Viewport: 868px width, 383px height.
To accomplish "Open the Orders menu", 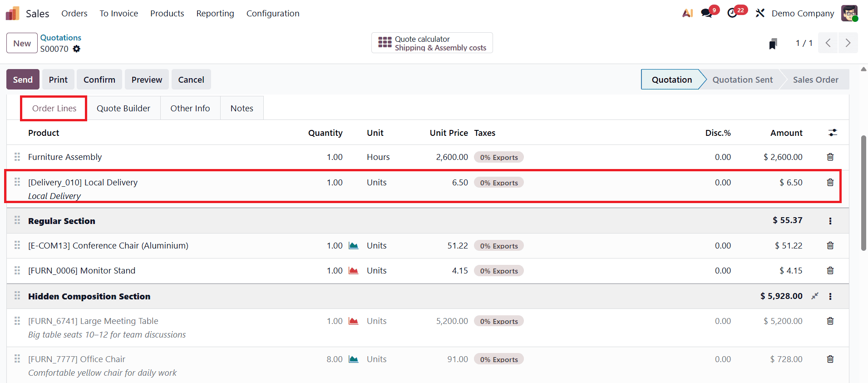I will (74, 13).
